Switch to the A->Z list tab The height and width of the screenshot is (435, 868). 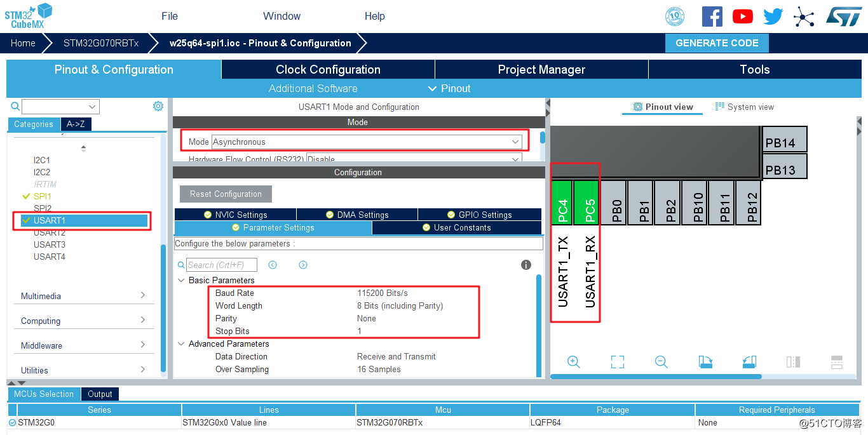76,124
